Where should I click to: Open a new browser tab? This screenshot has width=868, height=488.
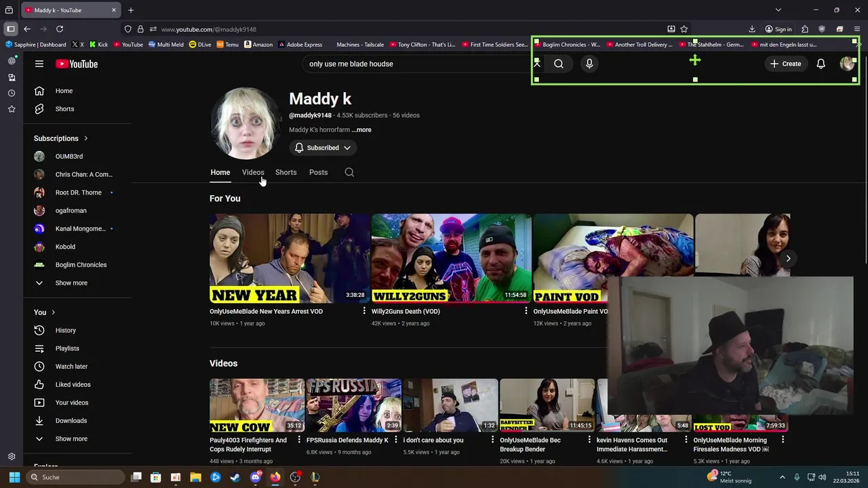pos(131,10)
